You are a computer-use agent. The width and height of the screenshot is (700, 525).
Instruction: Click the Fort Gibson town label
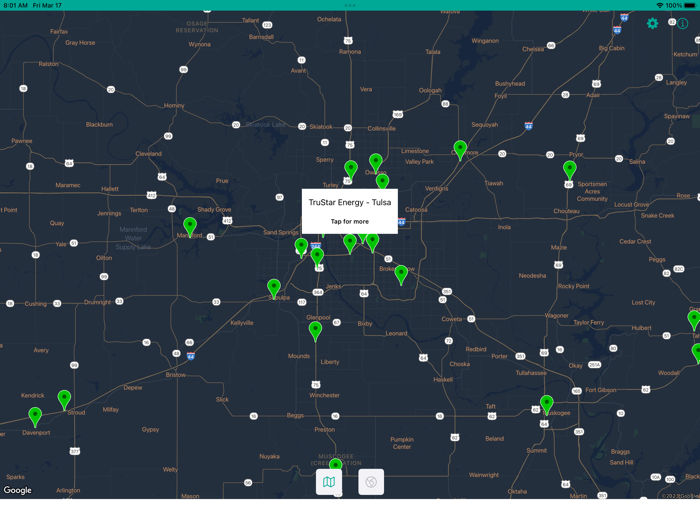coord(600,390)
